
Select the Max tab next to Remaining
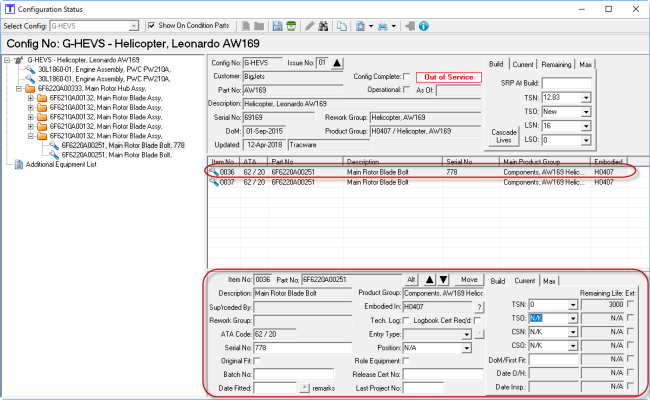(585, 65)
